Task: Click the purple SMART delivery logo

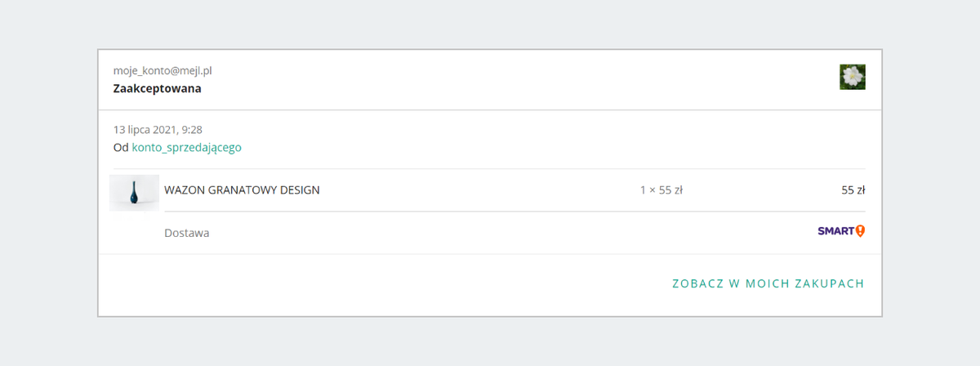Action: (x=835, y=232)
